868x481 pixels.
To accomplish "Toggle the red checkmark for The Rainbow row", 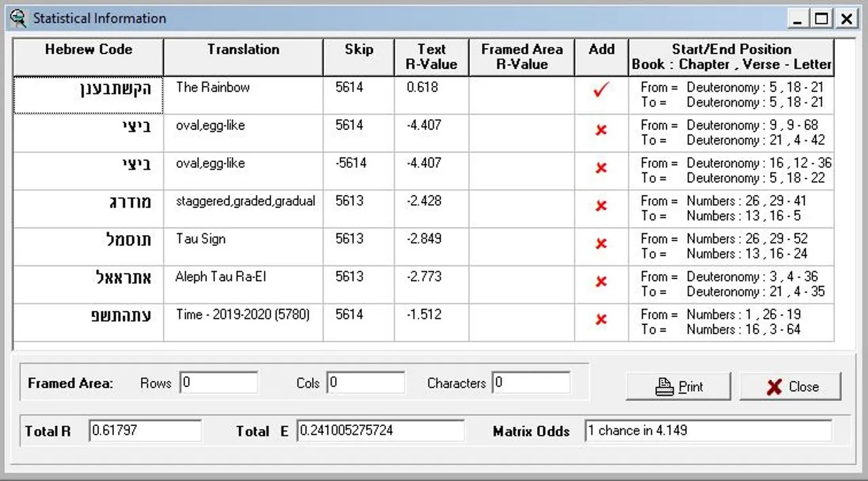I will coord(600,91).
